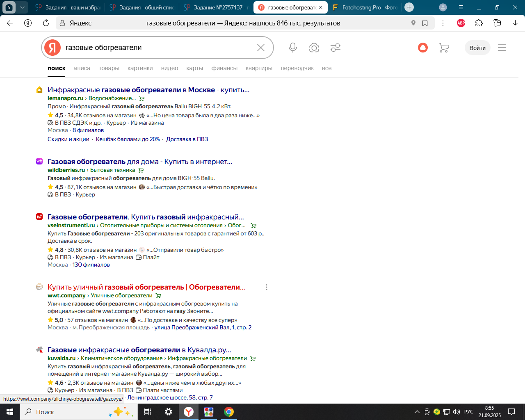
Task: Open the Wildberries result title link
Action: [140, 162]
